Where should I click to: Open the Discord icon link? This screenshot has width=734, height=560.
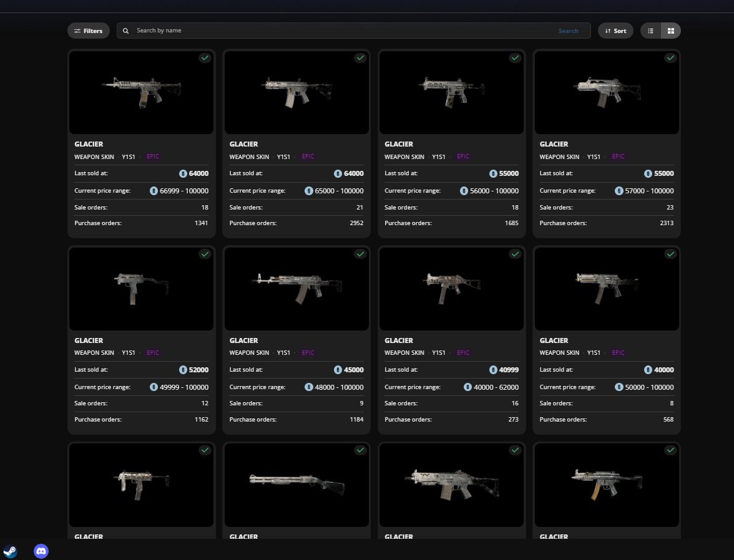[41, 551]
